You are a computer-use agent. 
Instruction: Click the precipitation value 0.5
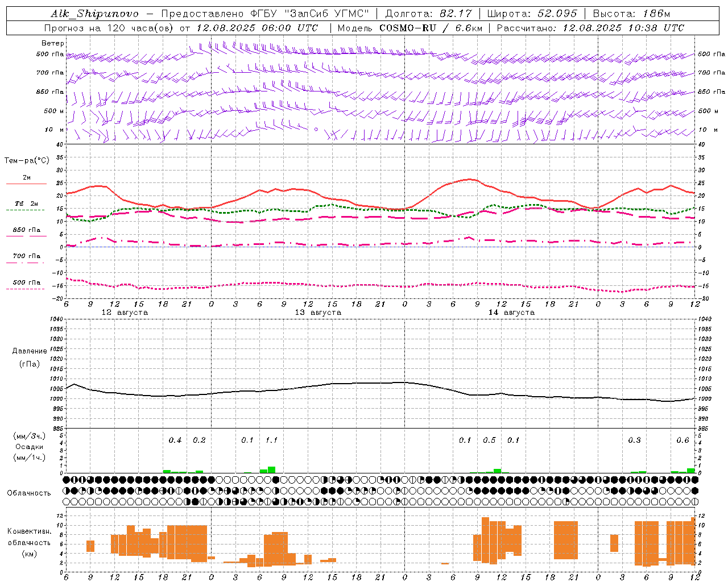point(489,440)
